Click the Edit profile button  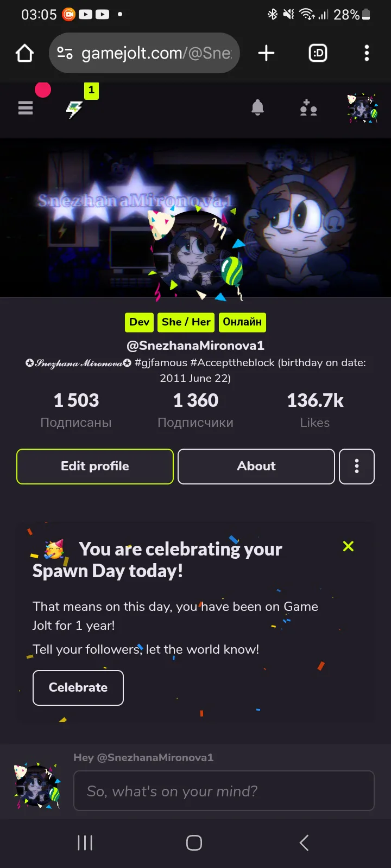(x=95, y=467)
